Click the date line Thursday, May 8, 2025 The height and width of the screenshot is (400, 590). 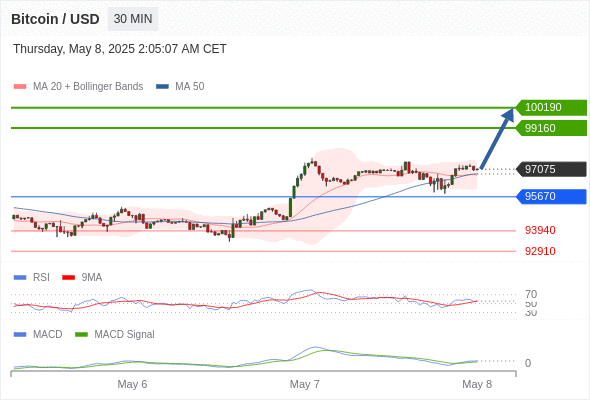pos(120,49)
